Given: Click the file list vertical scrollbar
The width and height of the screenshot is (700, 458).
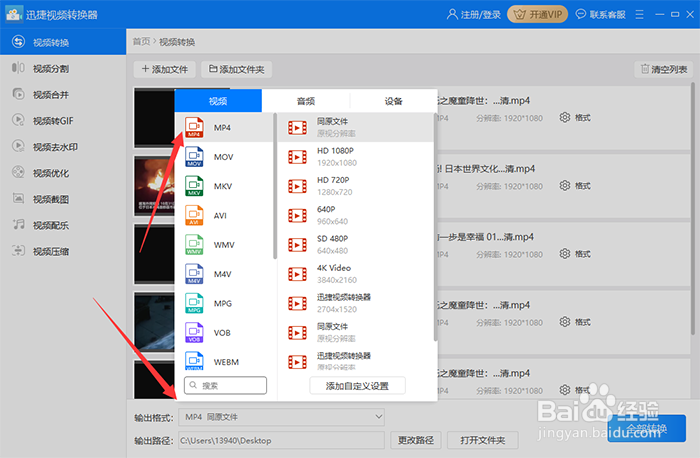Looking at the screenshot, I should pos(693,208).
